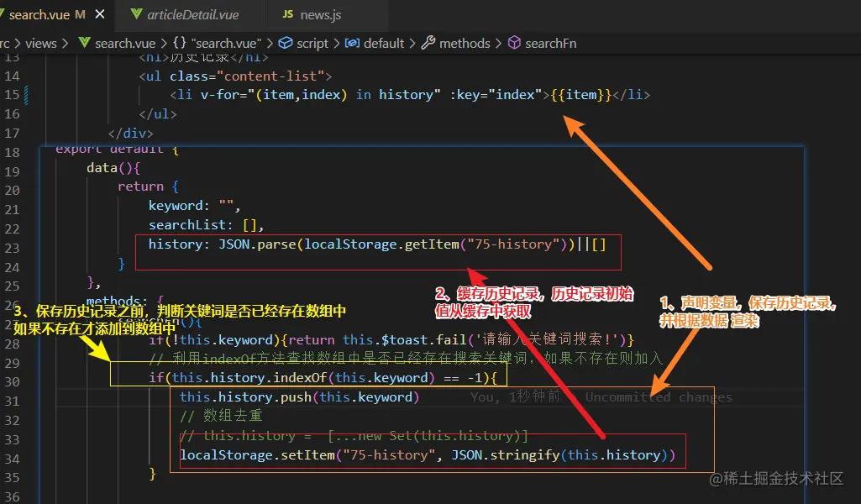Screen dimensions: 861x504
Task: Click 'v-for' directive on line 15
Action: [219, 95]
